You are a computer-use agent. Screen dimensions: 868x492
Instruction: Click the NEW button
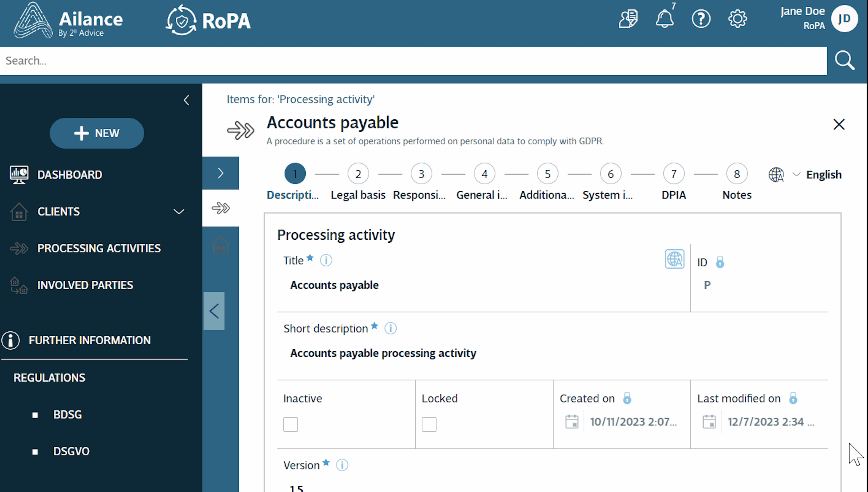(97, 133)
